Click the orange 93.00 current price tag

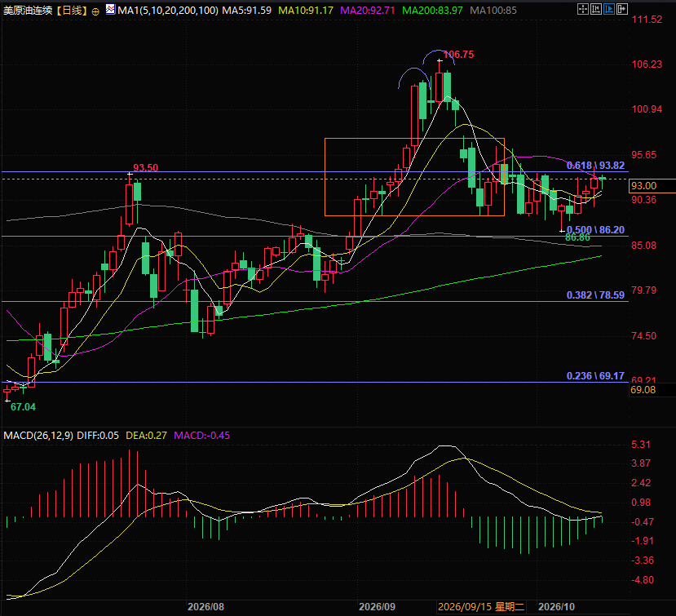tap(652, 186)
